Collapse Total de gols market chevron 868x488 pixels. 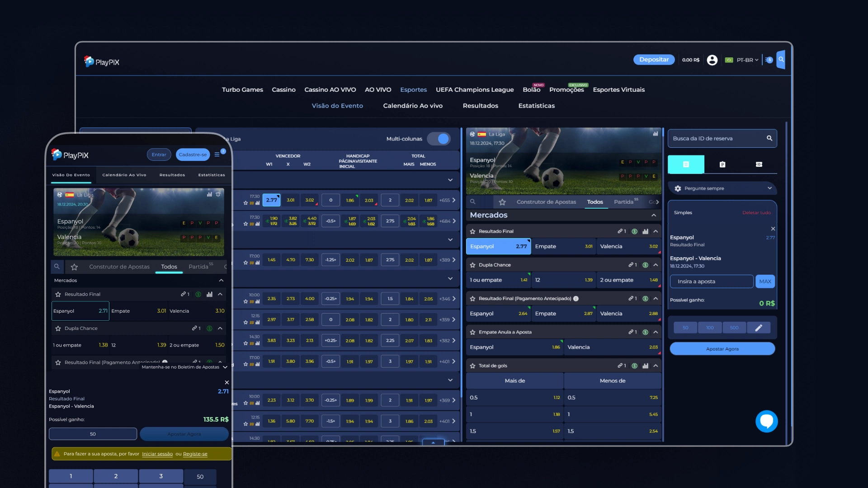[656, 366]
